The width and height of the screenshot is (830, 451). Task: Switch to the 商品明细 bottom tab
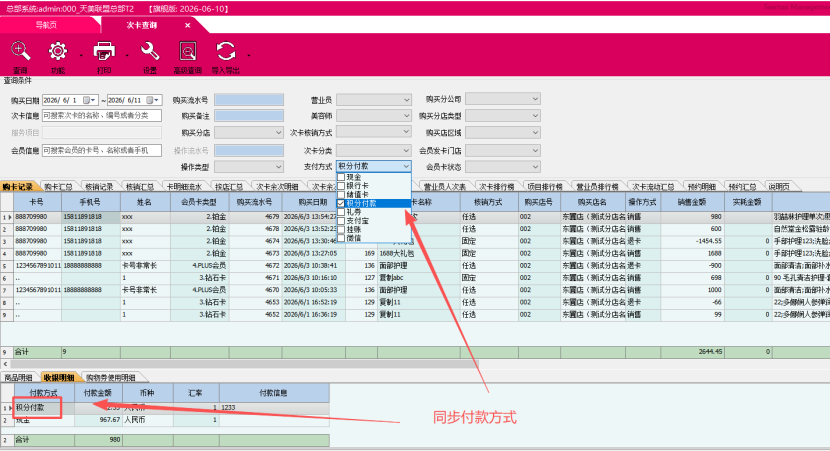click(19, 377)
